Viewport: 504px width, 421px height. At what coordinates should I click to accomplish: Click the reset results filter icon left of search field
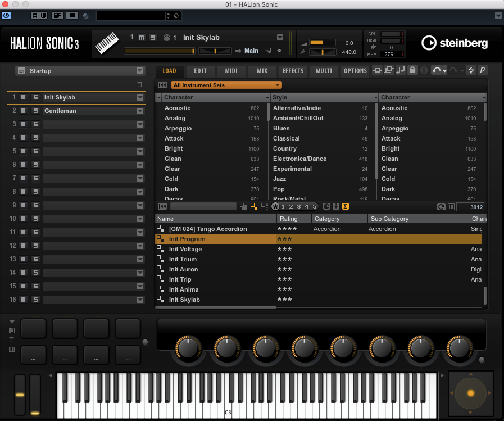[162, 206]
